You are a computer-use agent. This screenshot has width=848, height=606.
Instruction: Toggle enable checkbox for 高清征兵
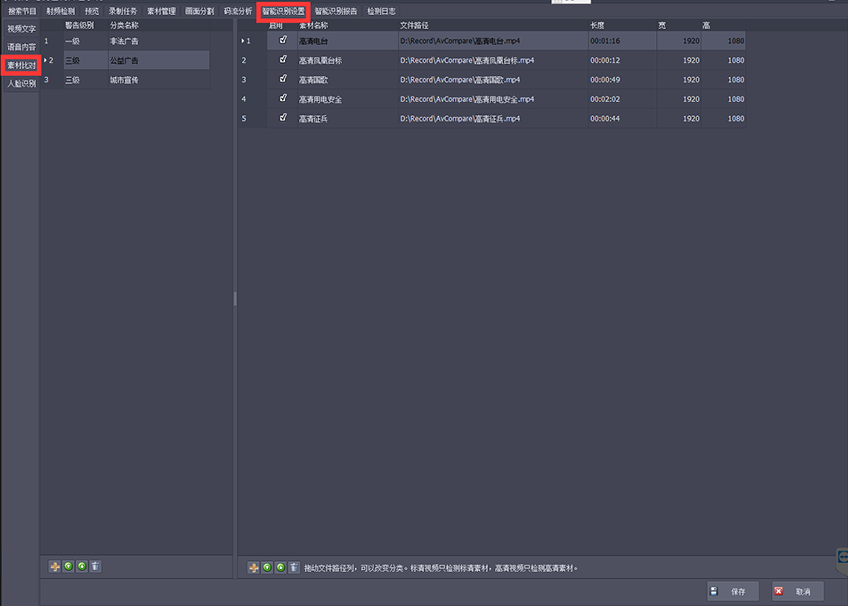(x=283, y=118)
